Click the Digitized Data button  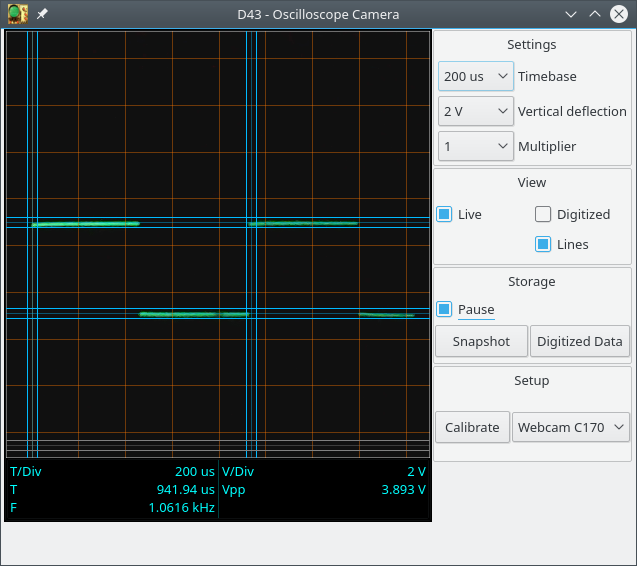pyautogui.click(x=580, y=341)
